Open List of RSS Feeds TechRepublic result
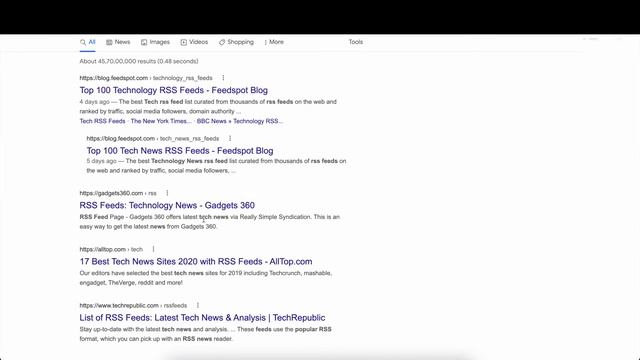This screenshot has height=360, width=640. (x=202, y=318)
